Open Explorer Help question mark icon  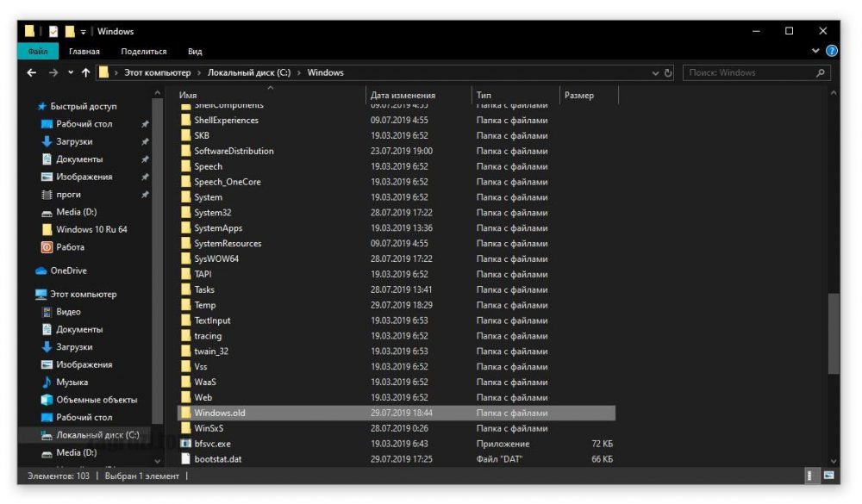pos(832,52)
